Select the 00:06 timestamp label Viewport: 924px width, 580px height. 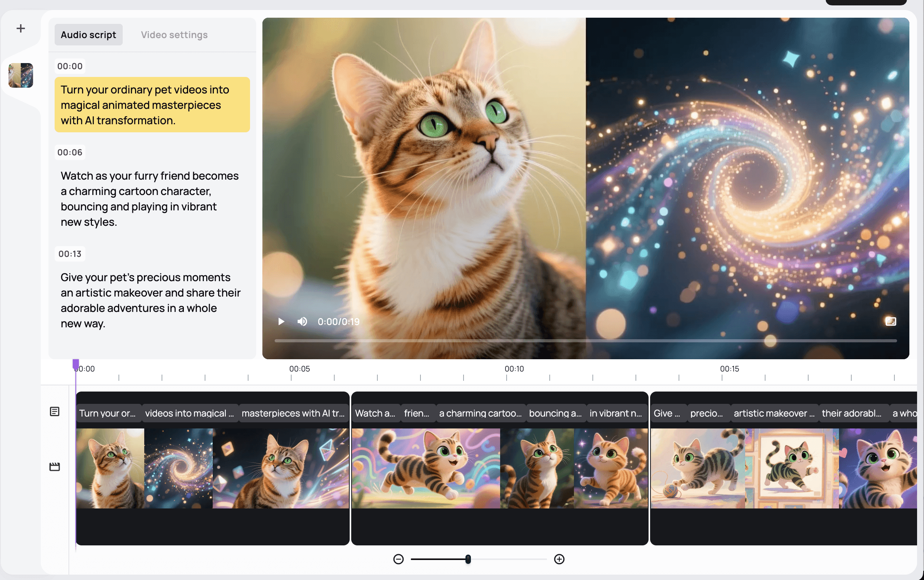[70, 152]
